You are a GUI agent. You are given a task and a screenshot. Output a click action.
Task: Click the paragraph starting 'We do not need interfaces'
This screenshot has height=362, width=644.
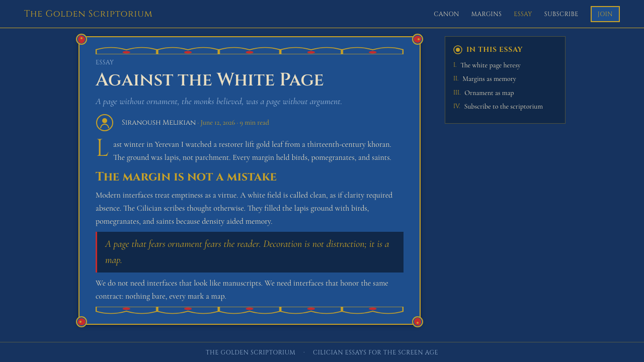point(250,290)
